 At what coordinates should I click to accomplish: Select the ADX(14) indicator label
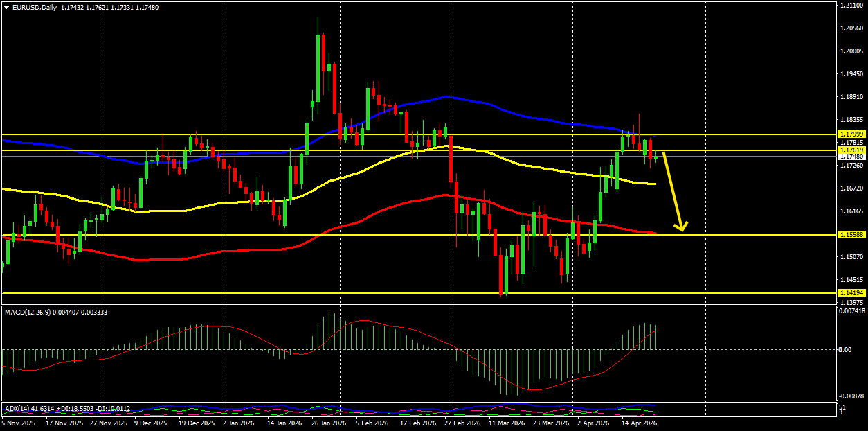19,408
